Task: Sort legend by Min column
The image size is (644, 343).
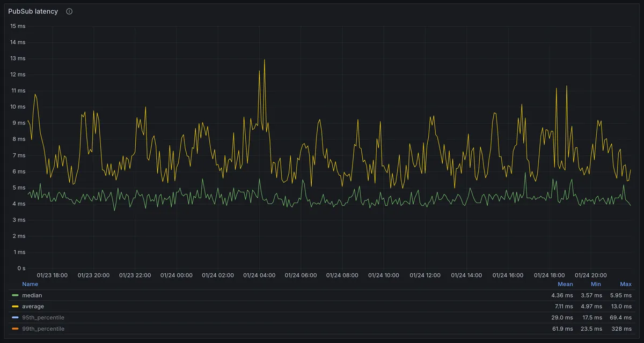Action: point(596,284)
